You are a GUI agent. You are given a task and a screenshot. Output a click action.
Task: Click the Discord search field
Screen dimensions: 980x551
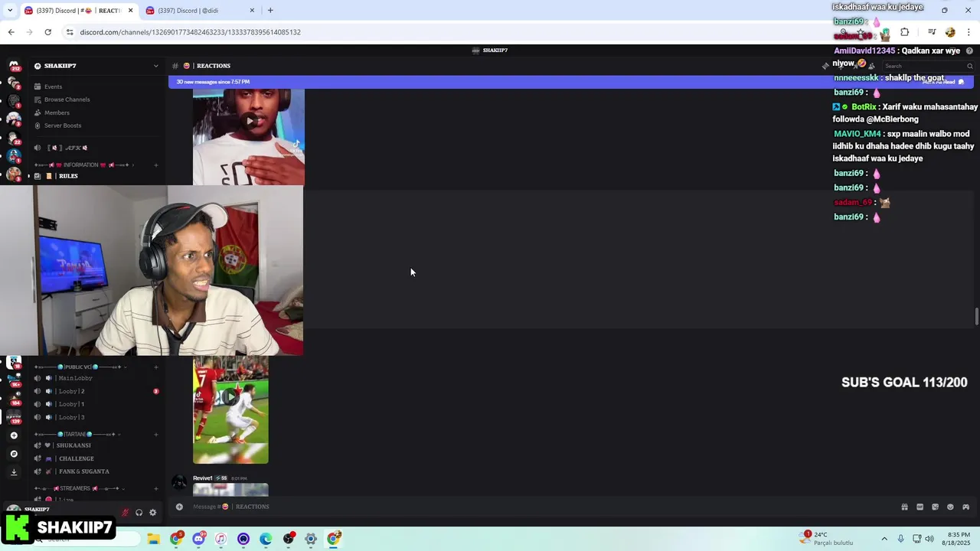click(x=928, y=66)
